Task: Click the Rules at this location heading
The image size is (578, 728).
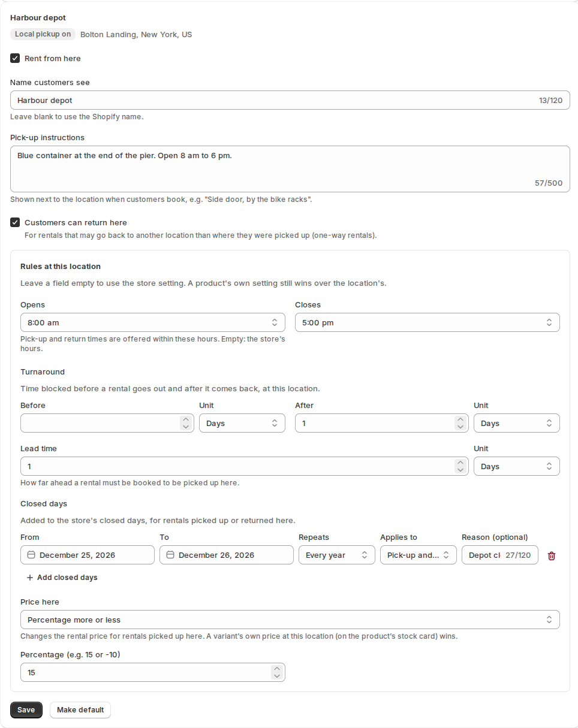Action: (61, 267)
